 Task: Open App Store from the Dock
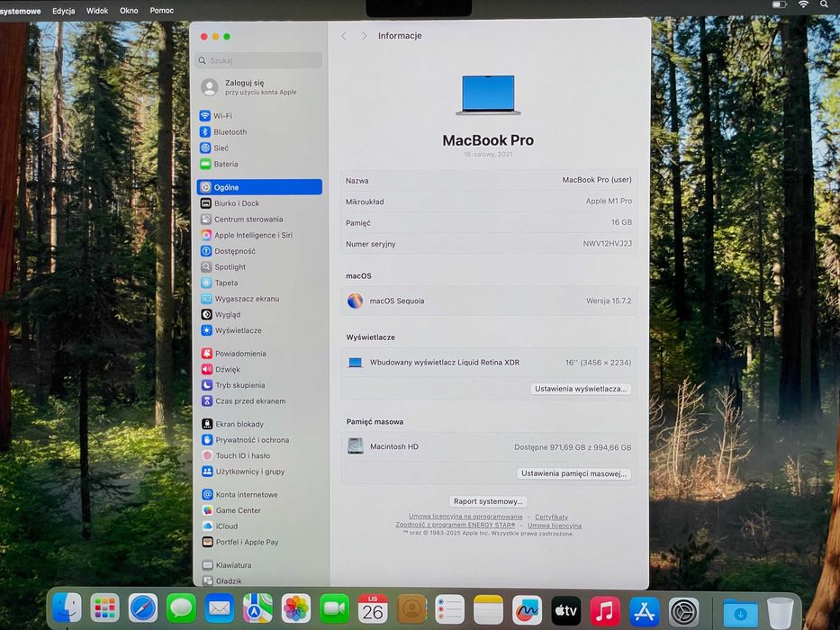click(x=644, y=611)
